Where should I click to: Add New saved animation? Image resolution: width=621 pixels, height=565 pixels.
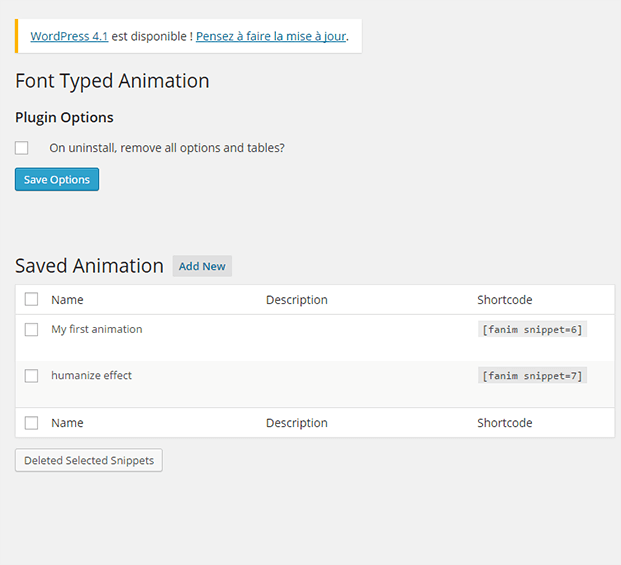click(202, 266)
